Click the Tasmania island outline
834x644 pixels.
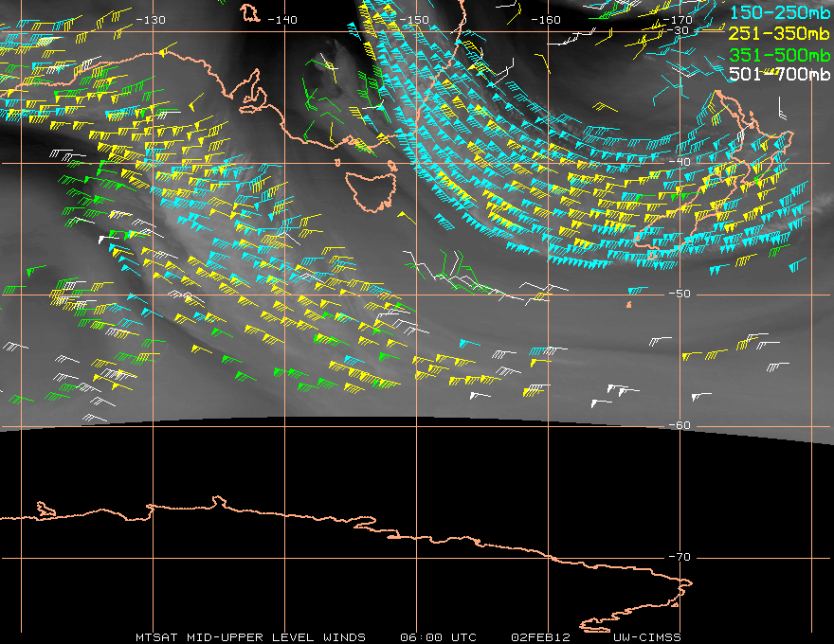[x=372, y=190]
